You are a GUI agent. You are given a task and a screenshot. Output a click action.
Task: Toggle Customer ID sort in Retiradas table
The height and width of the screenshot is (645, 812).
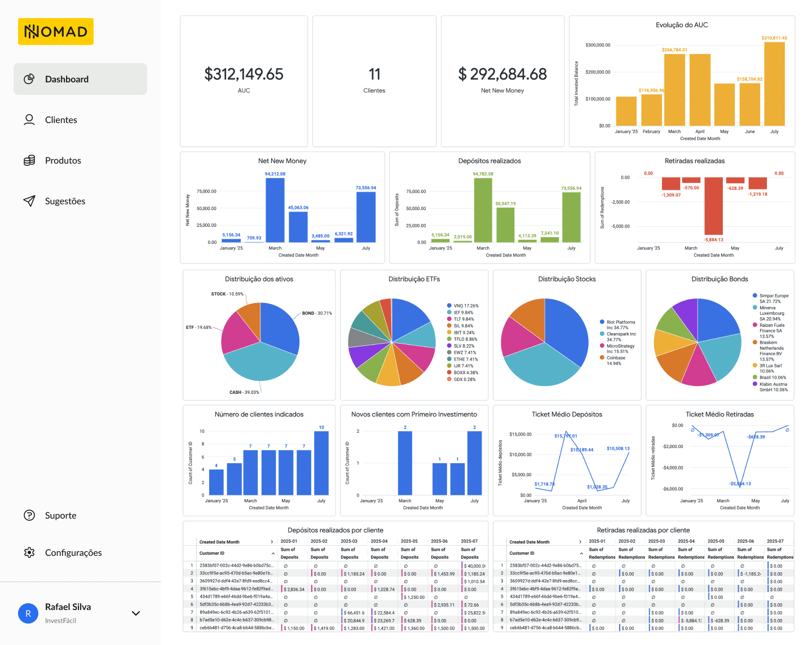[581, 554]
